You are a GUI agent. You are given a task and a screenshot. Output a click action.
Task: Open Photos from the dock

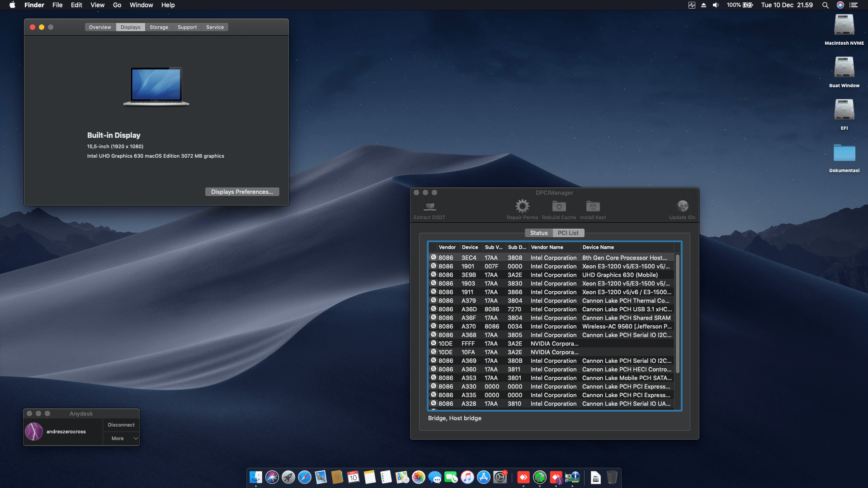coord(419,477)
